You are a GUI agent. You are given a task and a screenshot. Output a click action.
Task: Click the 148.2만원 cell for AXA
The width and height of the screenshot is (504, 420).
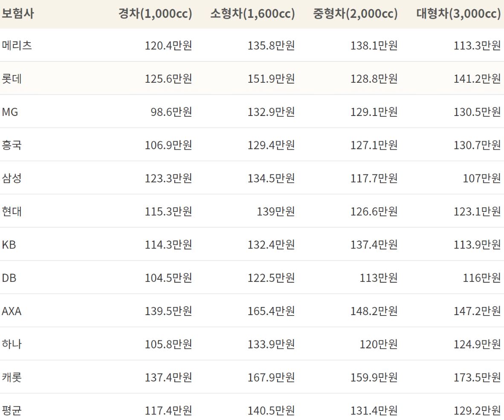coord(374,311)
